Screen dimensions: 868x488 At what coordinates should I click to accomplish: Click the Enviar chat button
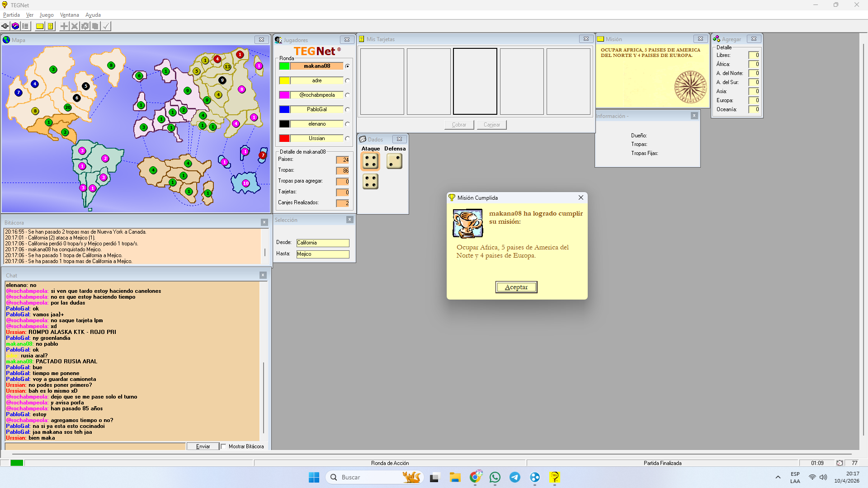(x=203, y=446)
